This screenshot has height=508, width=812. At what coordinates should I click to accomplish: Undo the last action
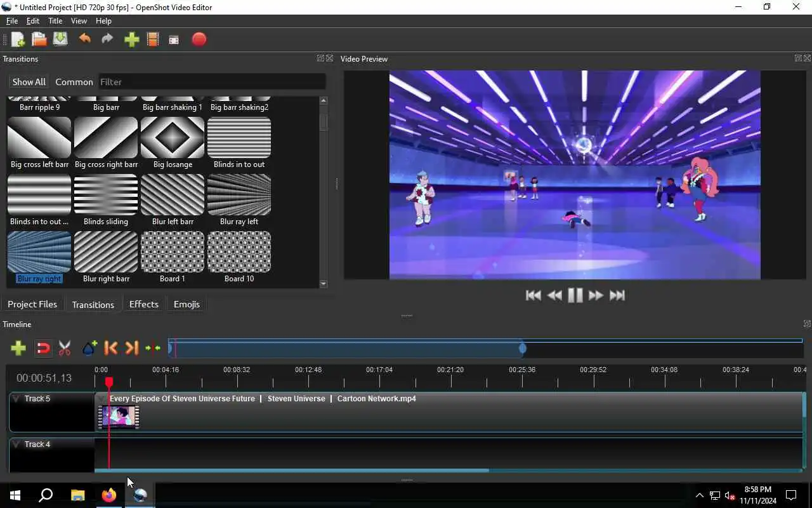pos(84,39)
